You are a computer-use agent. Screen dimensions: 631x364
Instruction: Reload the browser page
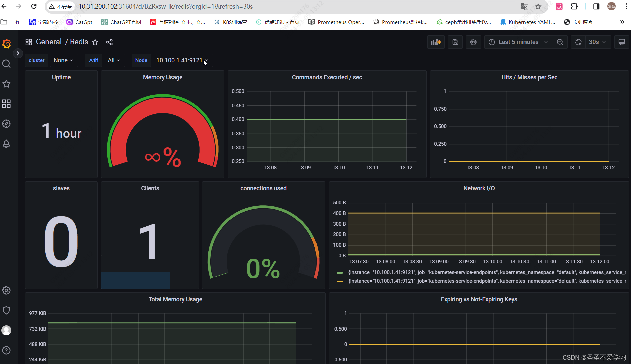click(34, 6)
